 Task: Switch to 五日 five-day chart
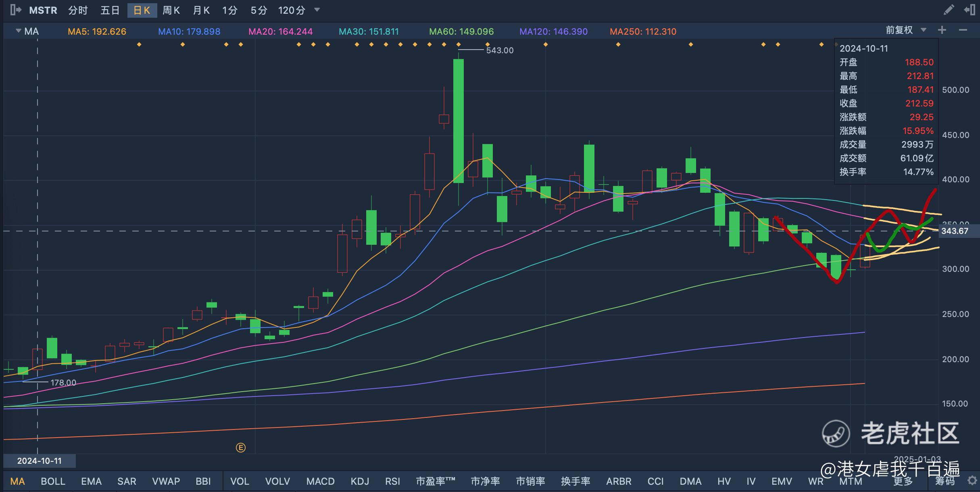click(x=110, y=10)
